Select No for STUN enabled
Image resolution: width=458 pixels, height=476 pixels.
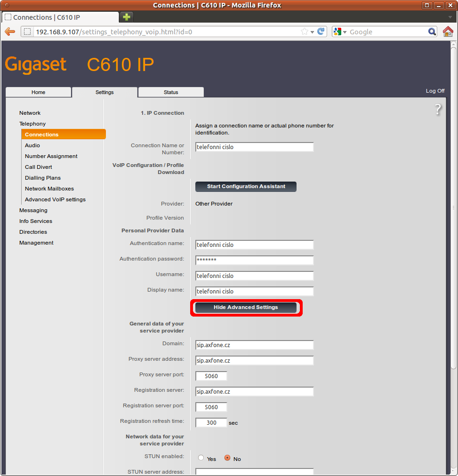pyautogui.click(x=227, y=458)
